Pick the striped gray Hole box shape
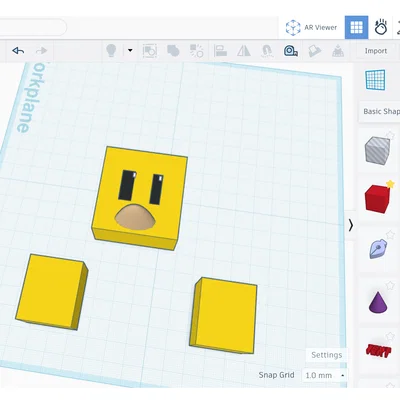Viewport: 400px width, 400px height. [x=377, y=151]
